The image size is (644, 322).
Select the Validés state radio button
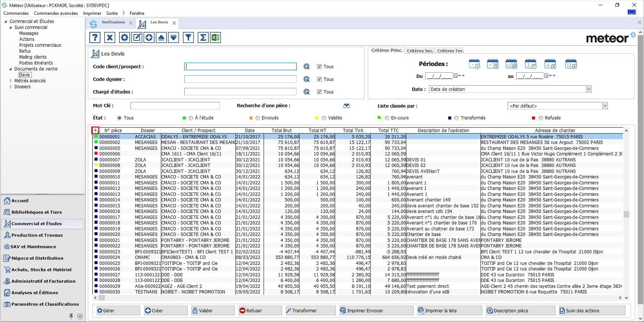(324, 118)
